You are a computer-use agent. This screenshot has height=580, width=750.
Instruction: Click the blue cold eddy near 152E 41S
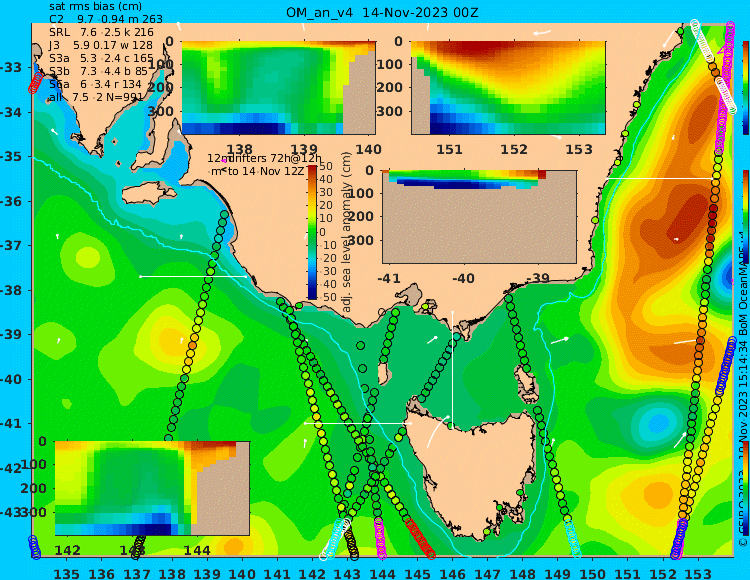659,422
